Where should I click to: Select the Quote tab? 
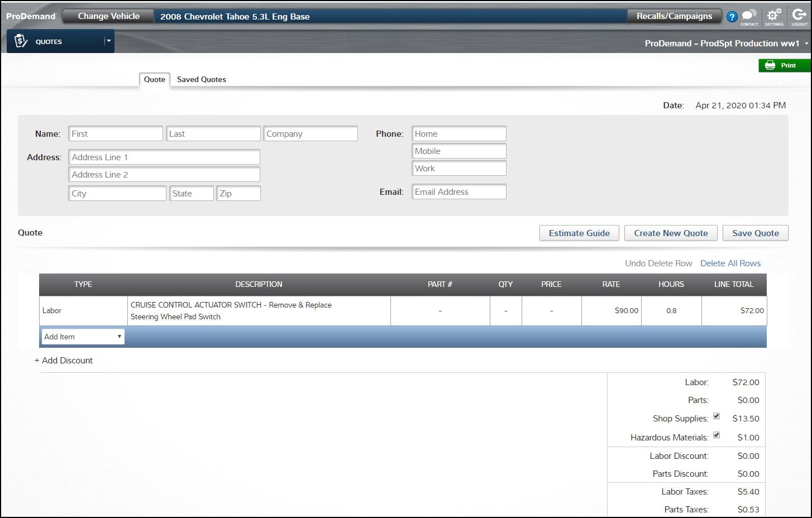coord(154,79)
